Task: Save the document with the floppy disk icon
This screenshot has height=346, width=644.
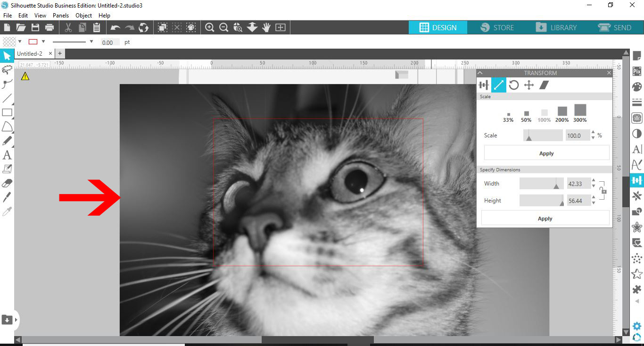Action: tap(35, 28)
